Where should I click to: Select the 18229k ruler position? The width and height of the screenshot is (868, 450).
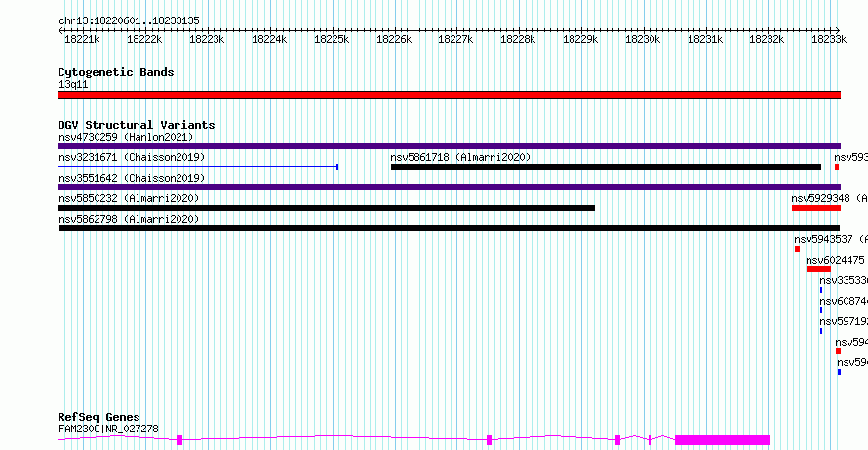[580, 39]
